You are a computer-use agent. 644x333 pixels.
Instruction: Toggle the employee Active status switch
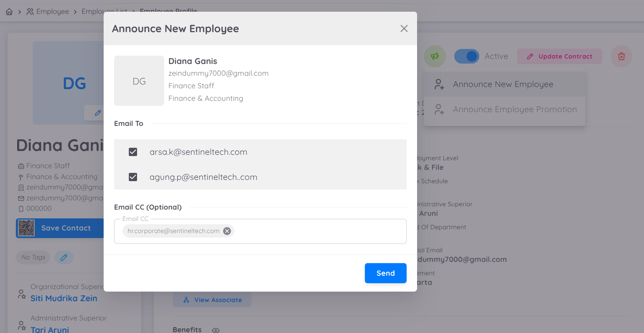click(x=467, y=56)
